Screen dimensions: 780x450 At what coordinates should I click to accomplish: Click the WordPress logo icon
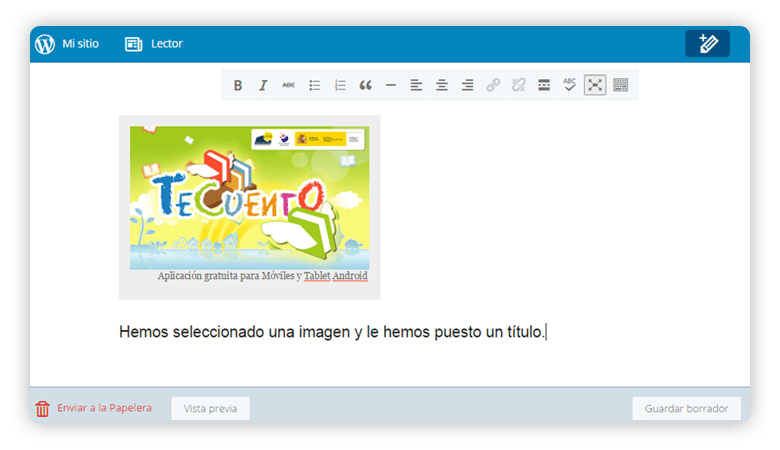click(x=45, y=44)
